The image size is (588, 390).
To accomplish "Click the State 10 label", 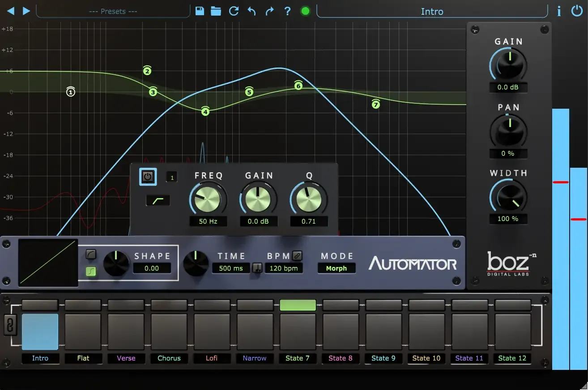I will [x=426, y=358].
